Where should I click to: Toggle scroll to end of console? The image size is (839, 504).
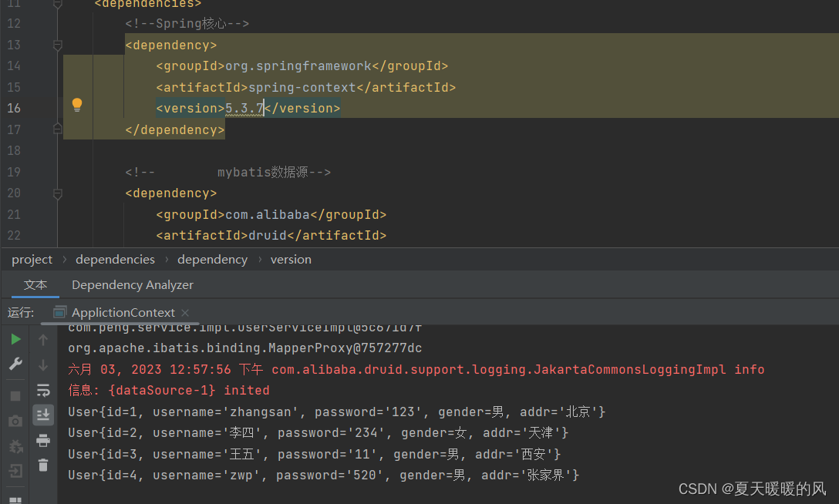click(43, 415)
